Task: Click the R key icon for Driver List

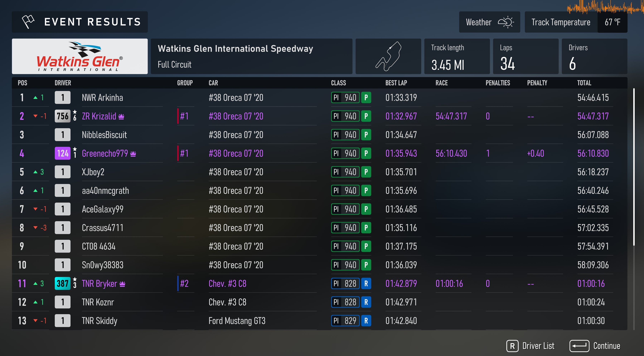Action: tap(512, 346)
